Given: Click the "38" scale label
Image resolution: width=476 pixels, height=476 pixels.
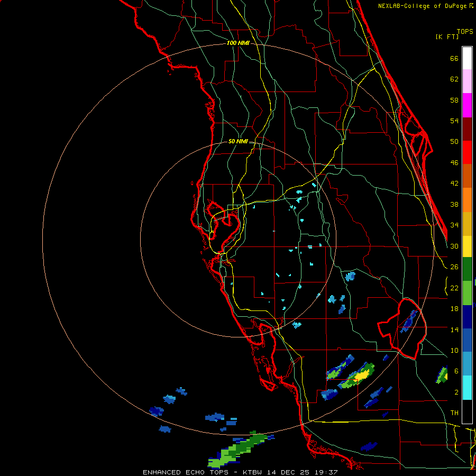Looking at the screenshot, I should pyautogui.click(x=454, y=204).
